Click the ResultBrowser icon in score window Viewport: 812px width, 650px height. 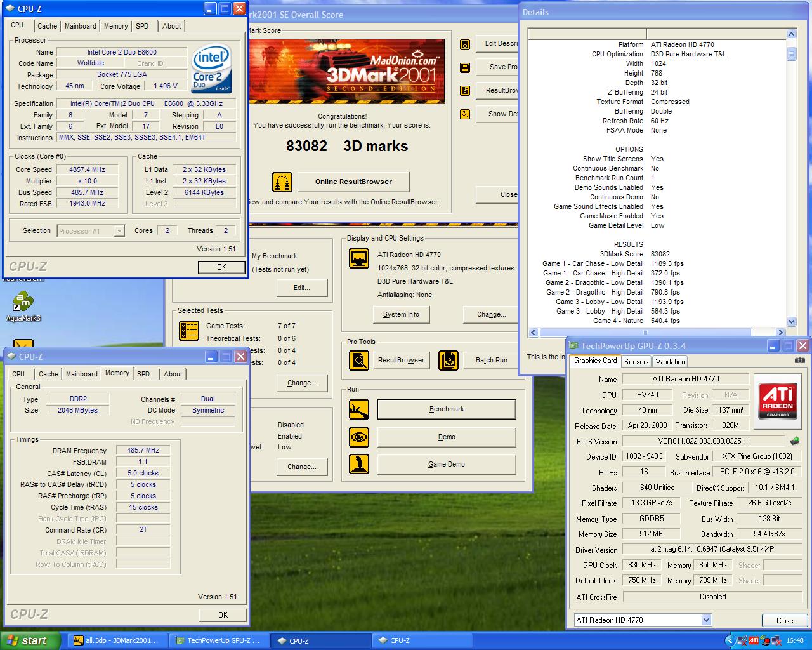tap(465, 91)
